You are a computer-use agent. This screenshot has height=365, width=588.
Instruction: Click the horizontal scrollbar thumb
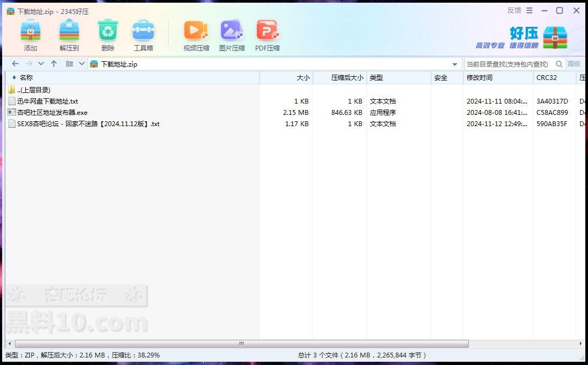242,344
